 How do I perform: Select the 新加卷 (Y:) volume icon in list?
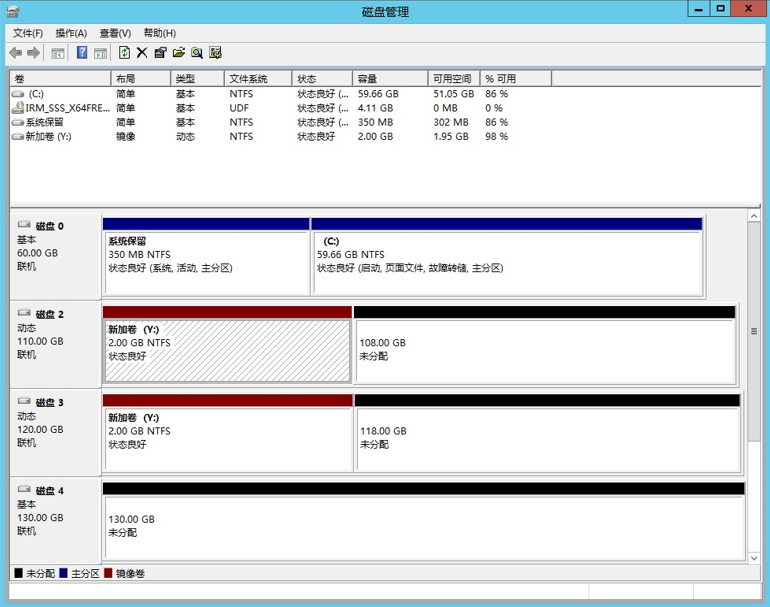coord(18,137)
